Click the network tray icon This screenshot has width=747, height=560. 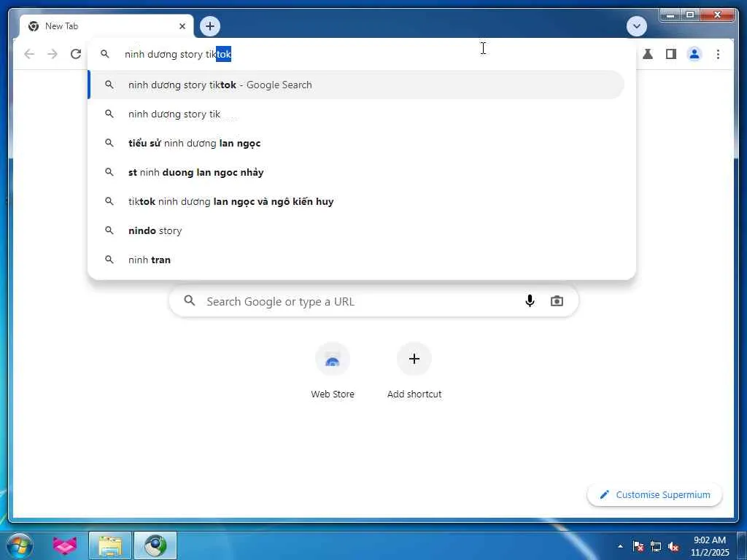pyautogui.click(x=656, y=546)
